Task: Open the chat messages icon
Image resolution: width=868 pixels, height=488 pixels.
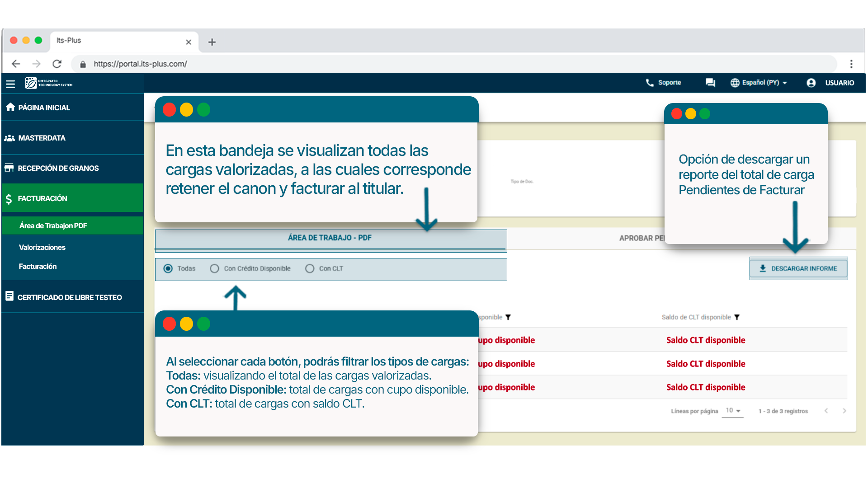Action: [710, 83]
